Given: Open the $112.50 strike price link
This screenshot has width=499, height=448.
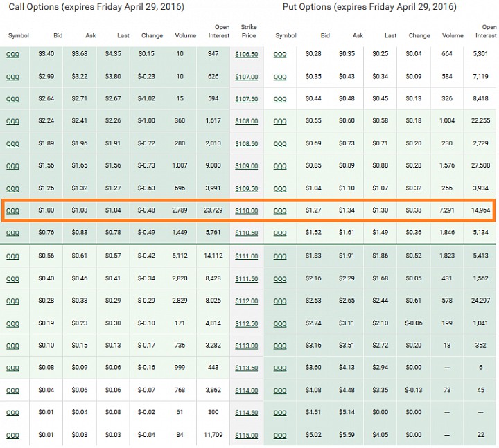Looking at the screenshot, I should click(246, 323).
